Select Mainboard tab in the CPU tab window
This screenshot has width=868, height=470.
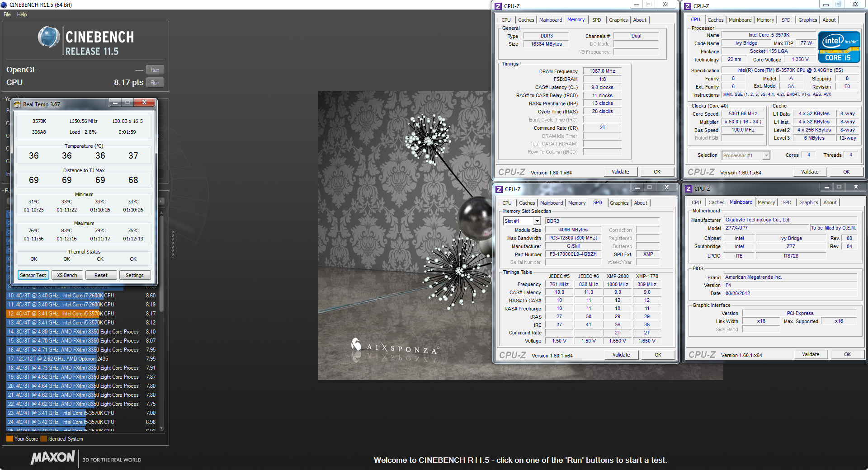(x=740, y=20)
